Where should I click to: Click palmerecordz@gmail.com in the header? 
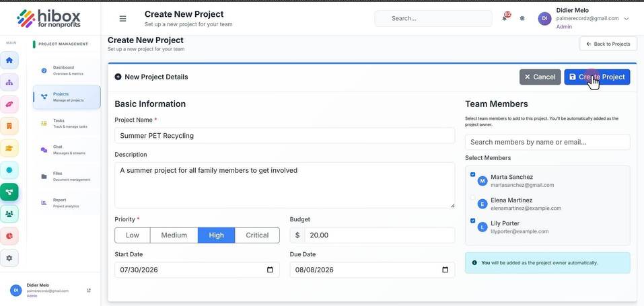point(587,18)
